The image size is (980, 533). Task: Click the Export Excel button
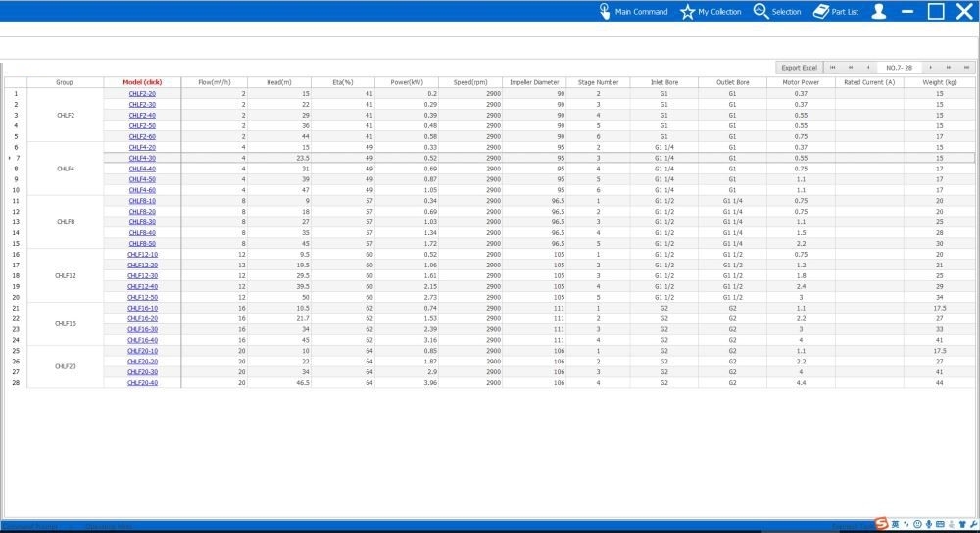pyautogui.click(x=799, y=68)
